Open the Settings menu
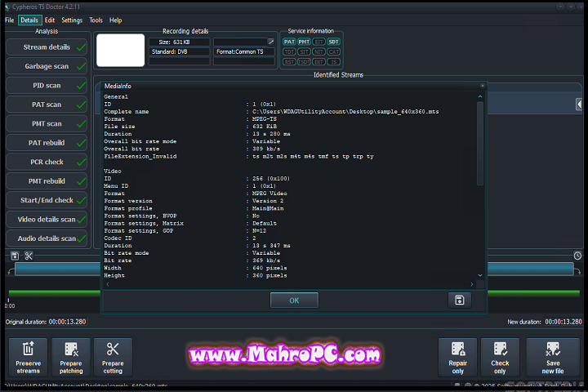588x392 pixels. click(72, 20)
